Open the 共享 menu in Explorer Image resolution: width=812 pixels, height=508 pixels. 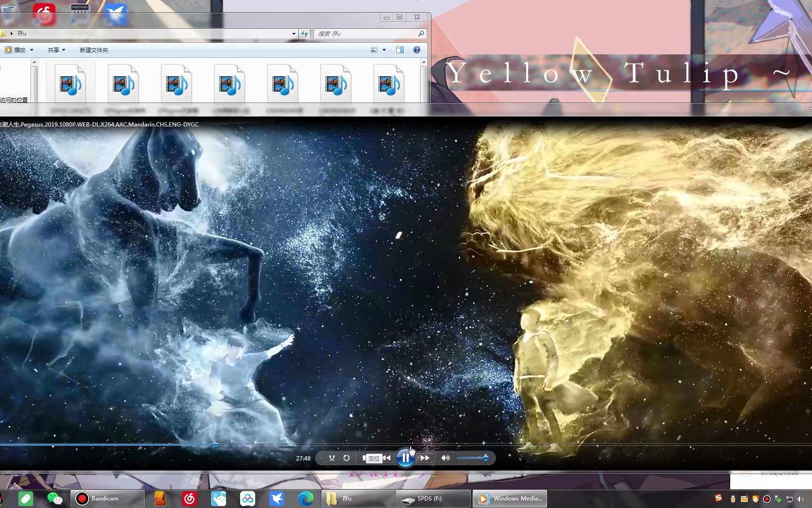click(56, 50)
